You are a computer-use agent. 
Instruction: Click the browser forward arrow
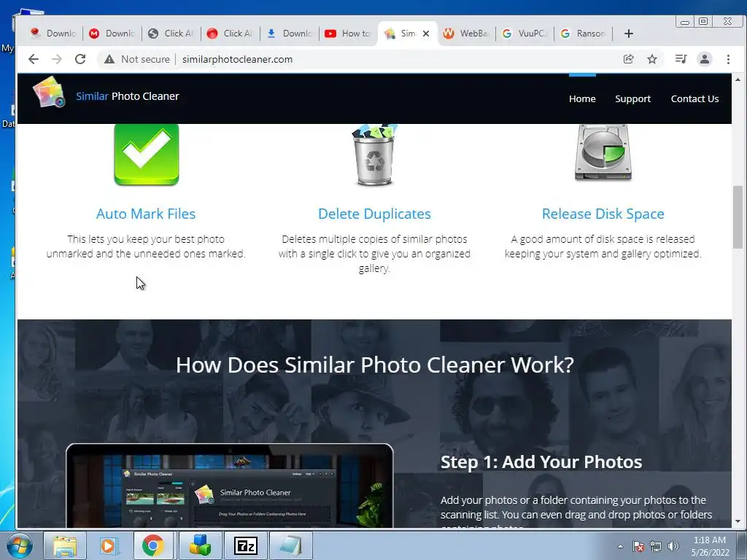(x=57, y=59)
